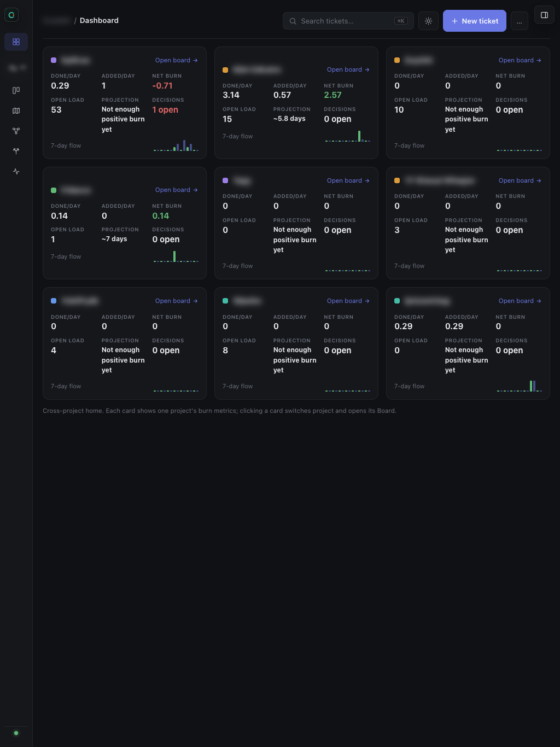The width and height of the screenshot is (560, 747).
Task: Open board for the card with open load 3
Action: (x=520, y=180)
